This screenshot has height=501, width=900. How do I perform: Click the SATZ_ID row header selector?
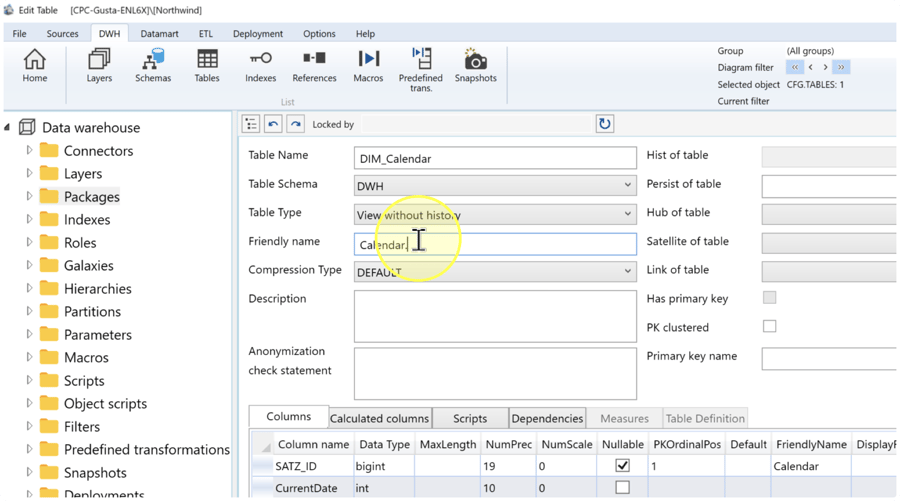coord(263,466)
